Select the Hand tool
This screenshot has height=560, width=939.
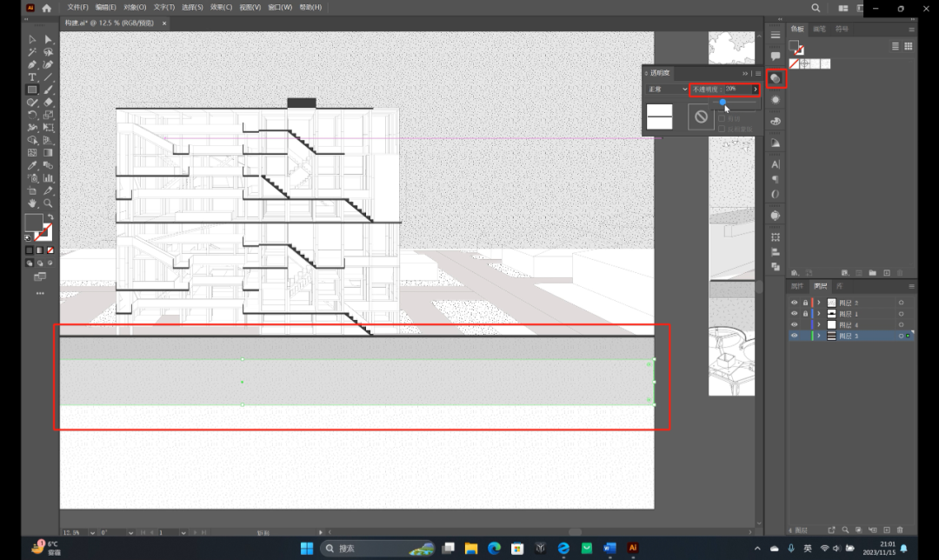tap(32, 203)
